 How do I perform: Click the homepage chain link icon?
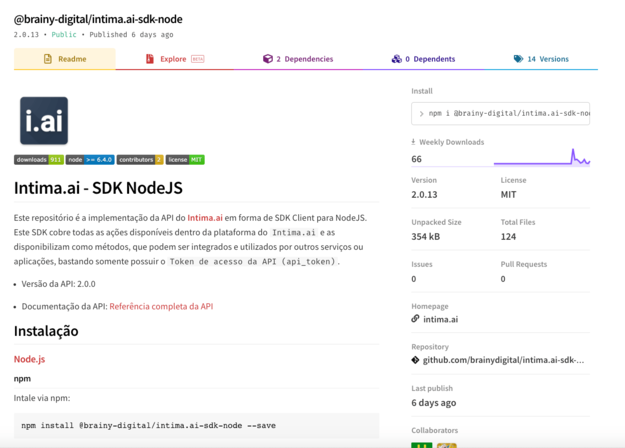[x=415, y=318]
